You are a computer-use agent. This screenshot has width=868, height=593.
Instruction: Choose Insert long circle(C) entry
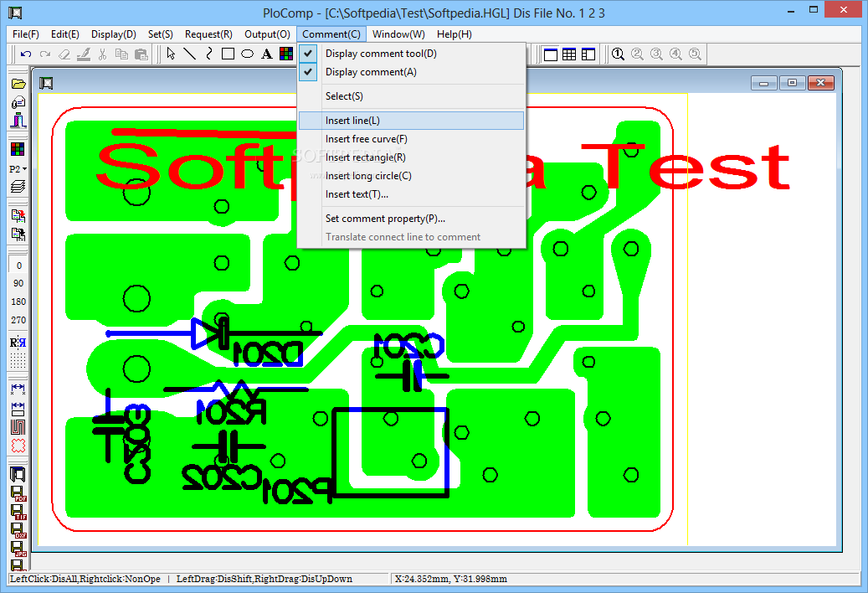coord(411,176)
